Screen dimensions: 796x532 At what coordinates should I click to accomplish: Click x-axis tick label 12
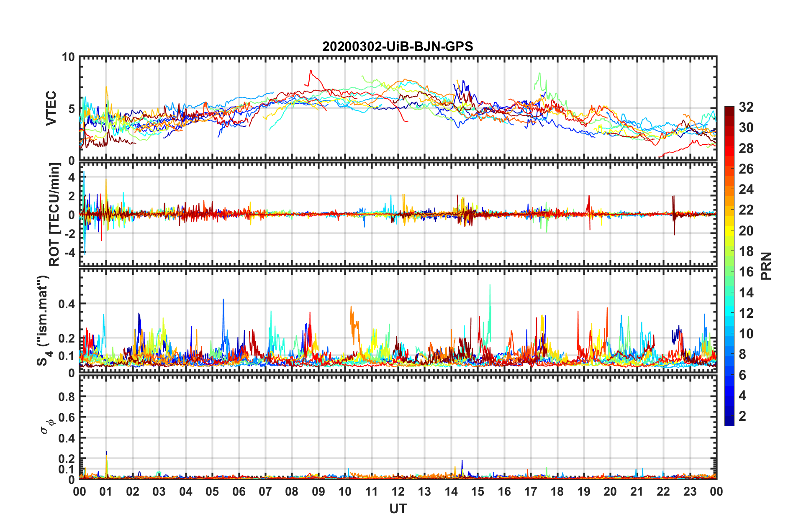pyautogui.click(x=398, y=491)
